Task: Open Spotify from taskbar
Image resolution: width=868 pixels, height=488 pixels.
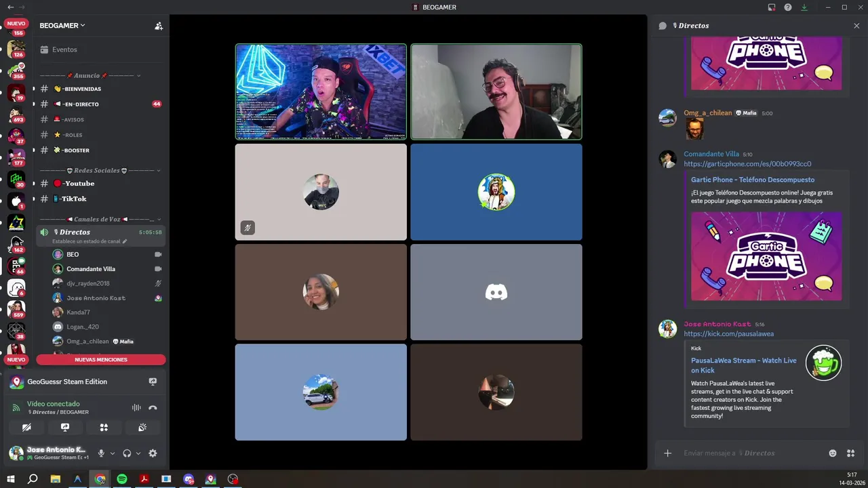Action: pos(122,479)
